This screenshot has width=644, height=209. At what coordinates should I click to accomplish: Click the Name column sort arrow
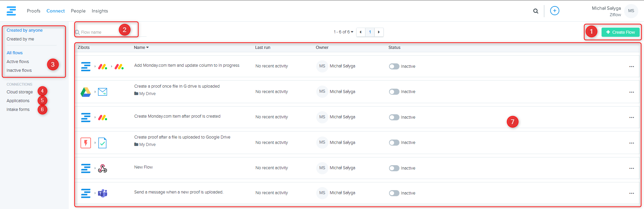148,48
